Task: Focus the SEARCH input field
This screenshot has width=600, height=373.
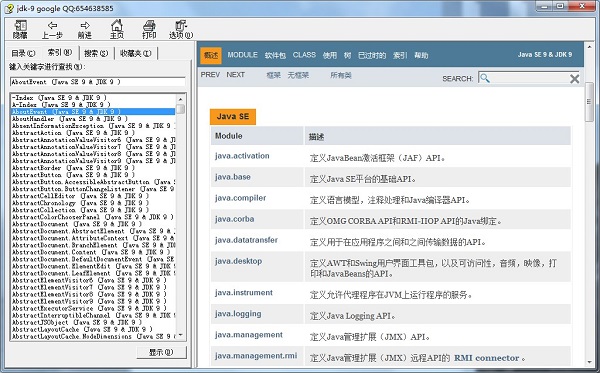Action: pyautogui.click(x=530, y=78)
